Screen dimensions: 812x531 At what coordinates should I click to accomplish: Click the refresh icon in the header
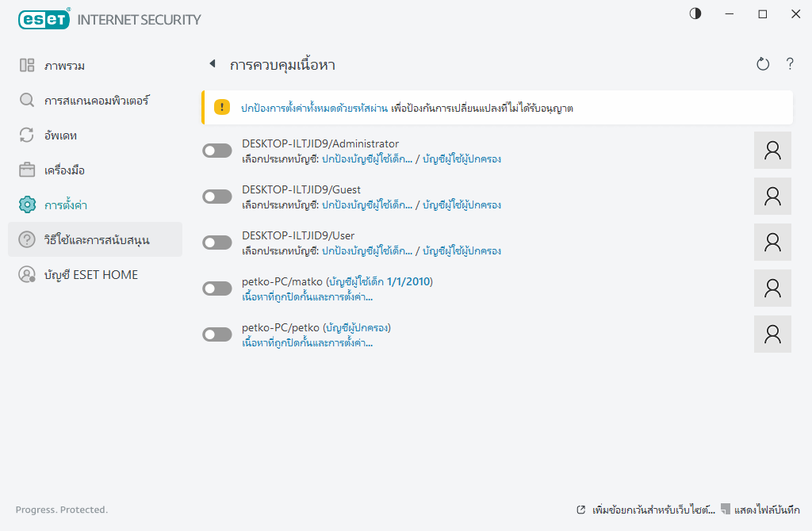click(x=763, y=65)
